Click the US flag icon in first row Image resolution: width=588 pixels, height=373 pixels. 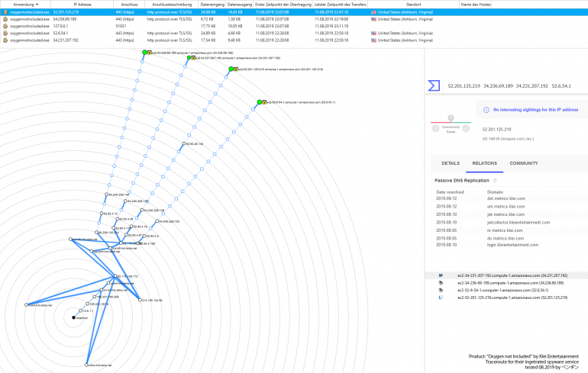(373, 13)
